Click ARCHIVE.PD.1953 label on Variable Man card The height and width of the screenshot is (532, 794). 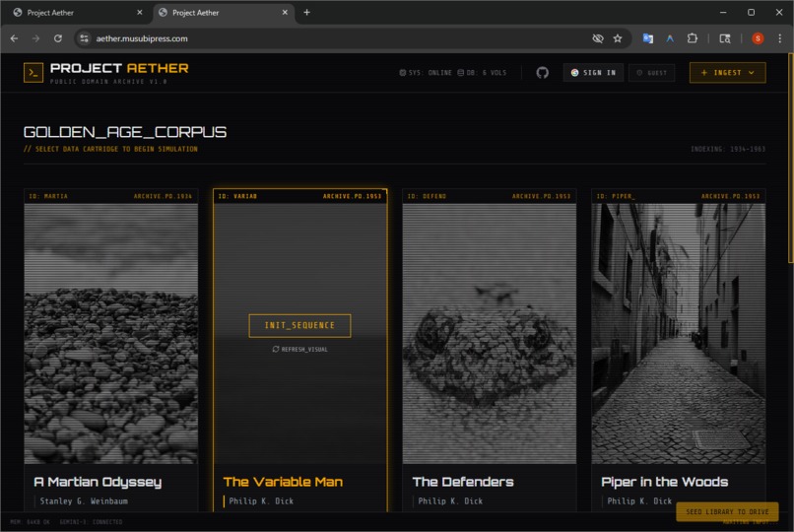click(x=352, y=196)
